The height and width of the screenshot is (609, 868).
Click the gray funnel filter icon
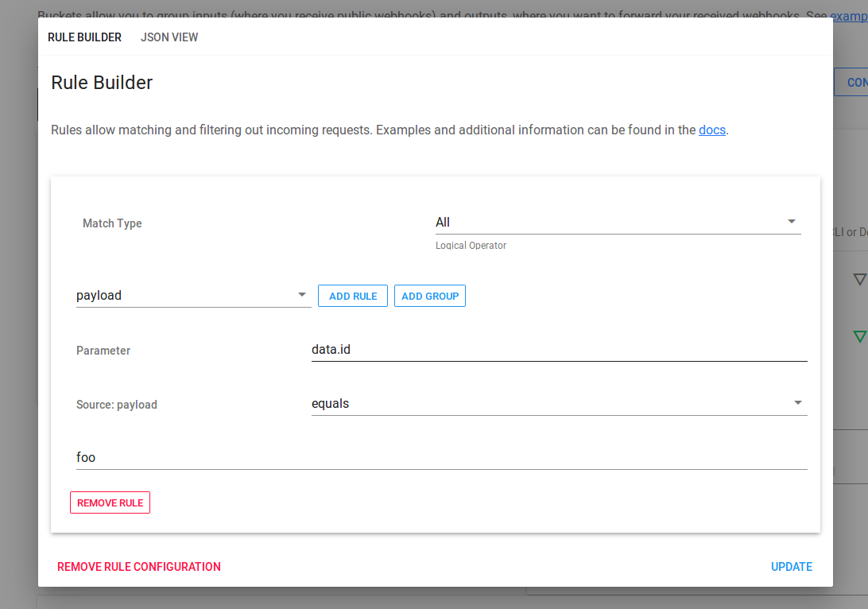tap(858, 279)
